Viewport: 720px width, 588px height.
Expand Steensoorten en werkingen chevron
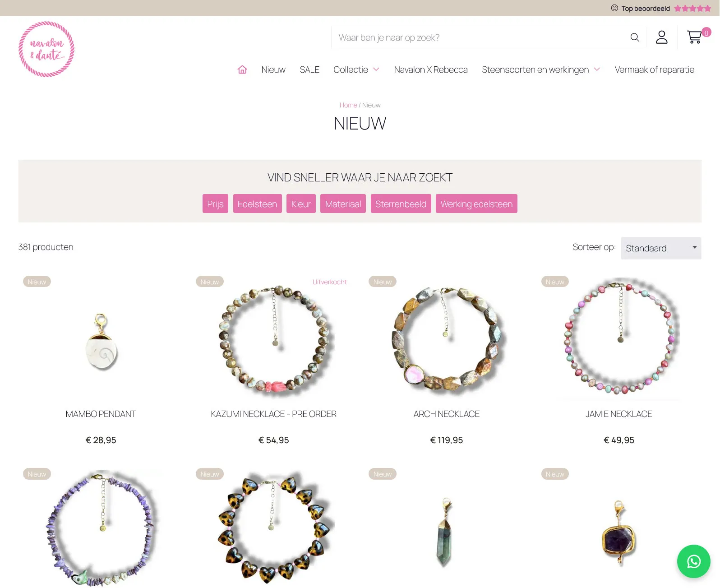tap(597, 69)
